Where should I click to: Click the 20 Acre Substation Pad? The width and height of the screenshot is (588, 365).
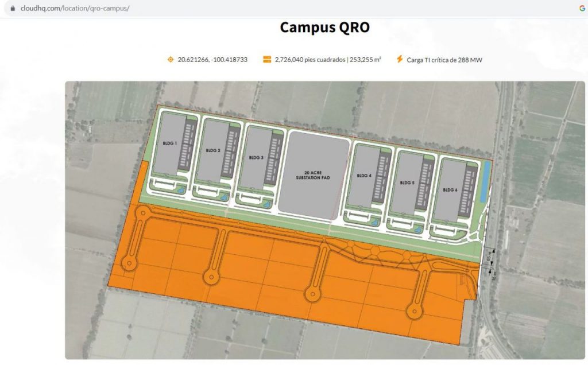tap(314, 175)
